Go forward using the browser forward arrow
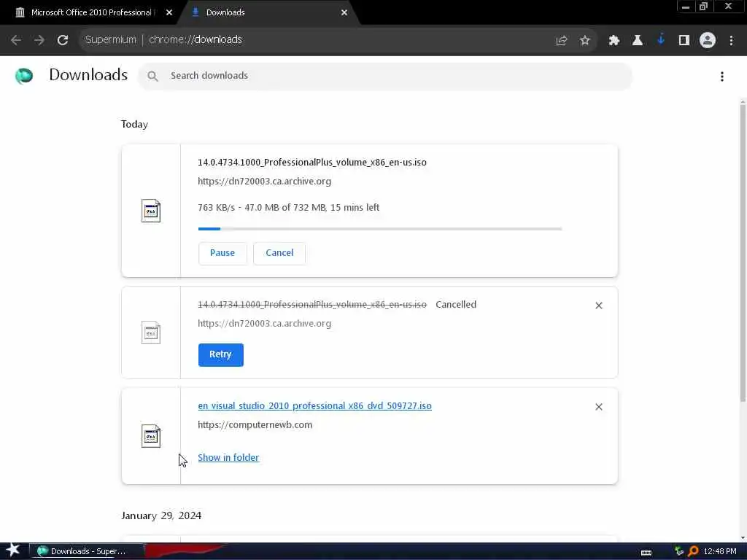 (39, 40)
